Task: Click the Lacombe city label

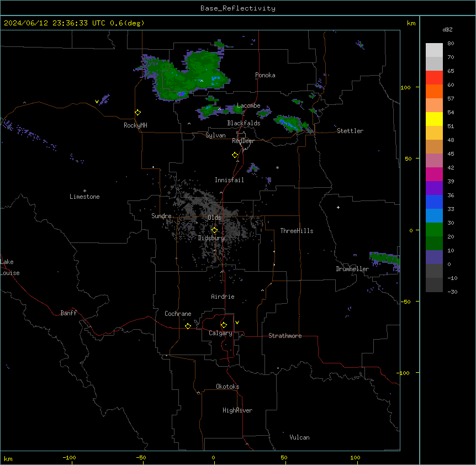Action: tap(248, 105)
